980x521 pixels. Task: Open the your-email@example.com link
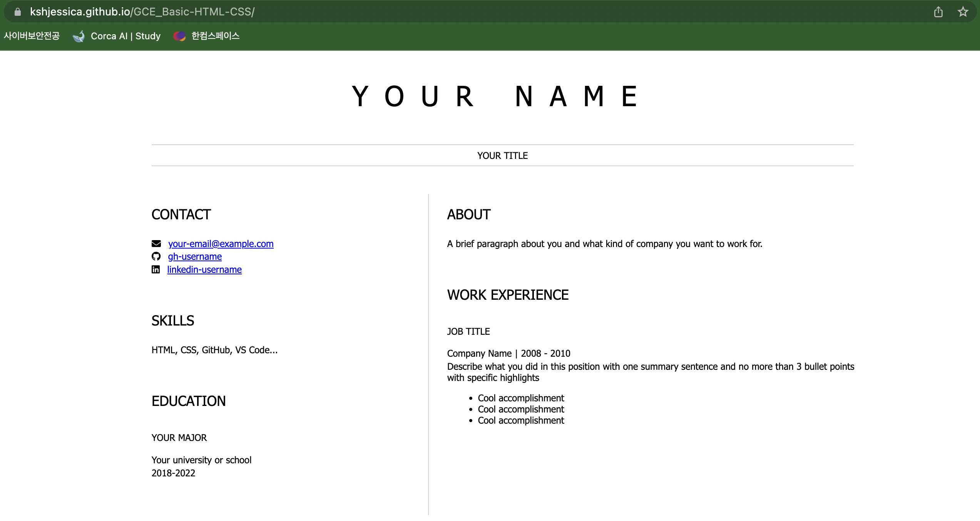point(221,244)
